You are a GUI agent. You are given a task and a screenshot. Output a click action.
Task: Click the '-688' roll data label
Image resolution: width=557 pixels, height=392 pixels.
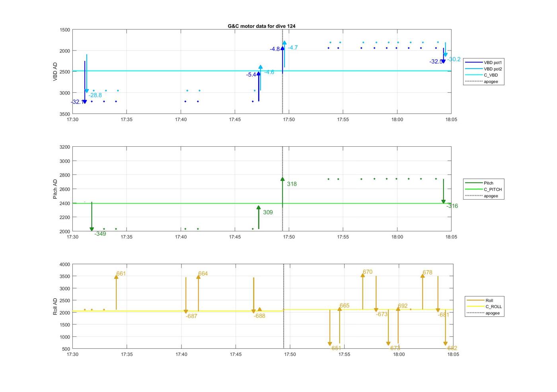pos(259,316)
